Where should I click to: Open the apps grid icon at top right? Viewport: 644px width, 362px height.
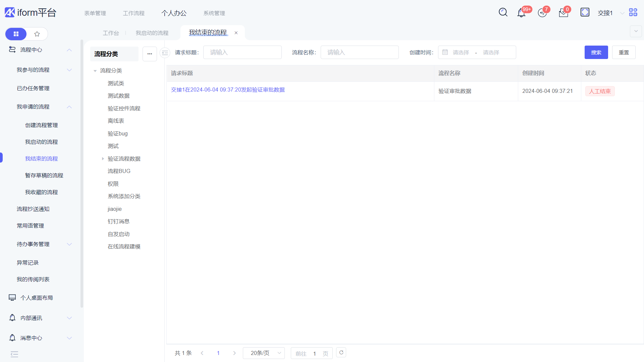(633, 12)
